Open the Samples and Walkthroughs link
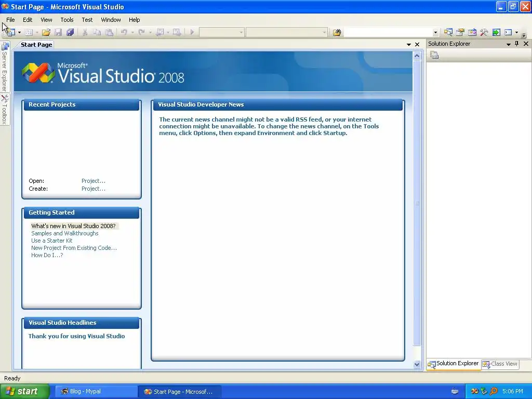 65,233
